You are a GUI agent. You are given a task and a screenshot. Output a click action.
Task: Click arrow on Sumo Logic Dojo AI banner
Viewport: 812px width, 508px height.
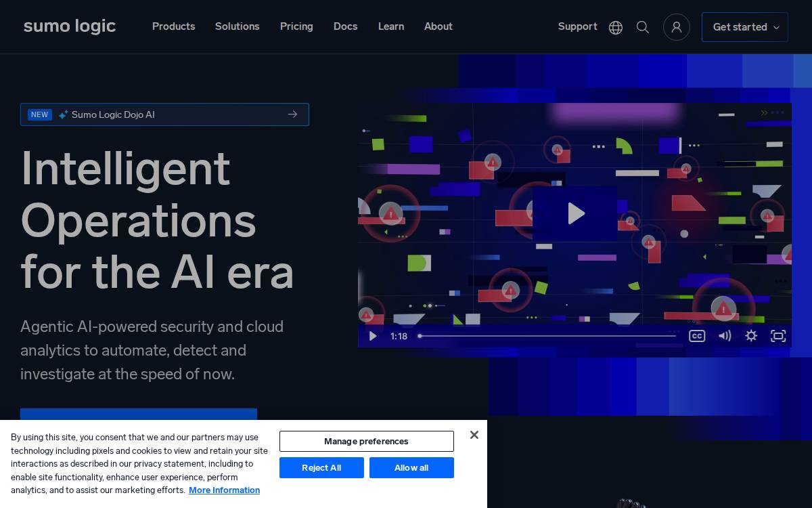(x=292, y=114)
